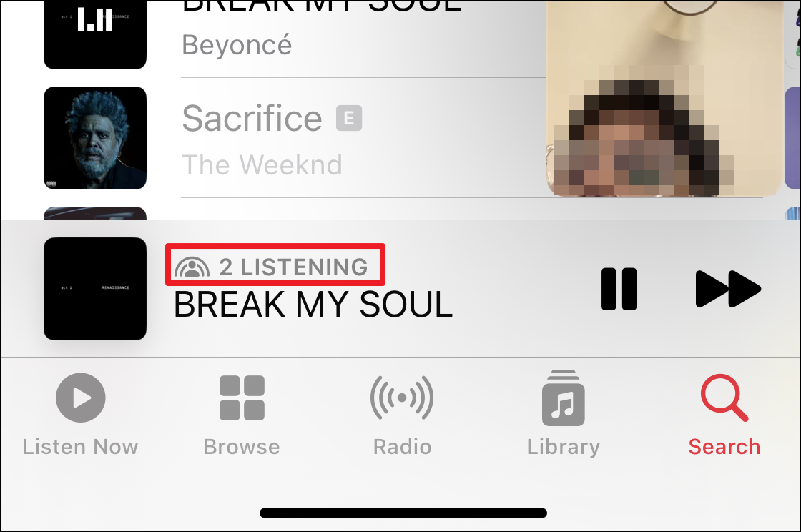
Task: Switch to the Browse tab
Action: pos(242,415)
